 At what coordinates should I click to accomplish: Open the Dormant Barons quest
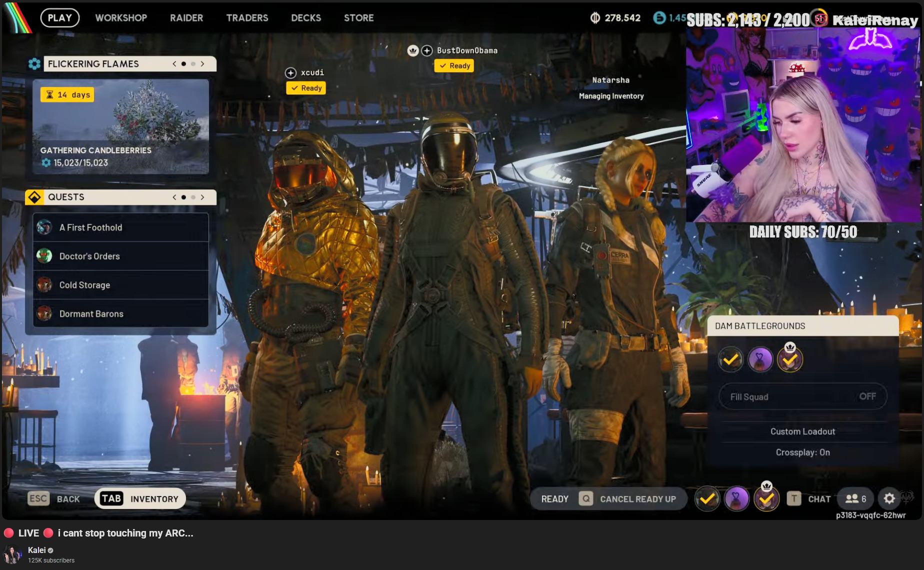click(121, 313)
